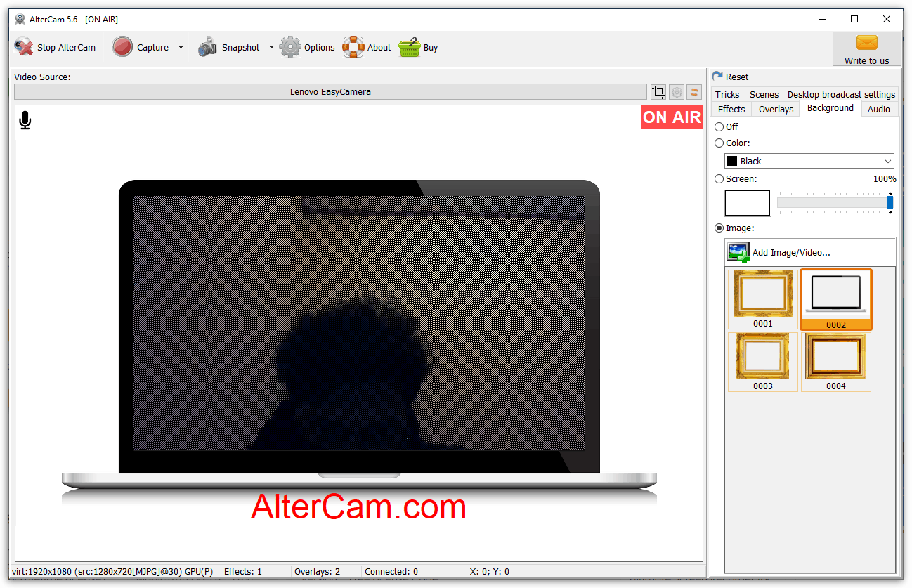Choose the 0003 gold frame thumbnail
912x588 pixels.
pos(762,356)
